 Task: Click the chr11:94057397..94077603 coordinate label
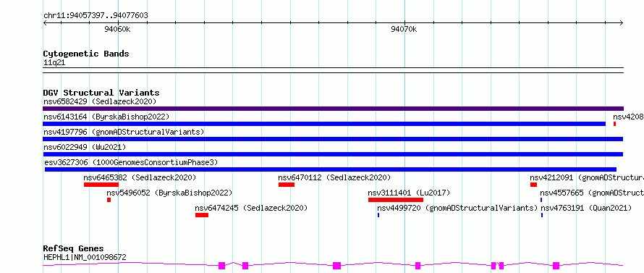pyautogui.click(x=96, y=16)
